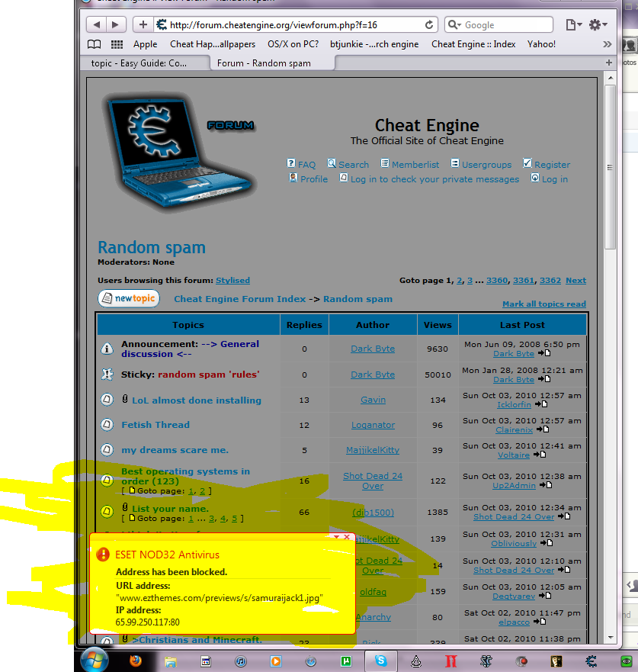View author Loganator's profile
The width and height of the screenshot is (638, 672).
pos(373,425)
